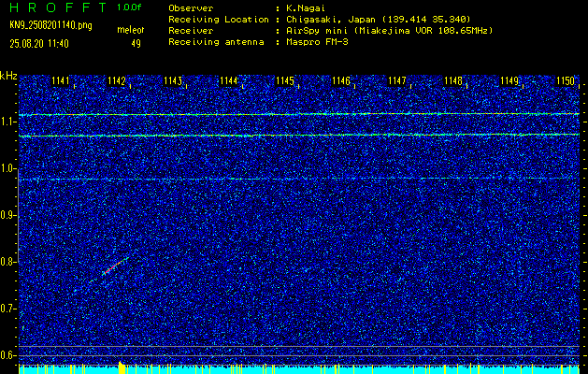The image size is (588, 374).
Task: Click the 0.9 frequency axis label
Action: click(7, 215)
